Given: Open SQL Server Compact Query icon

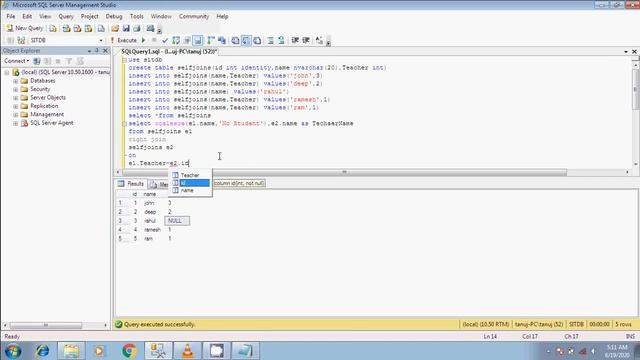Looking at the screenshot, I should (101, 29).
